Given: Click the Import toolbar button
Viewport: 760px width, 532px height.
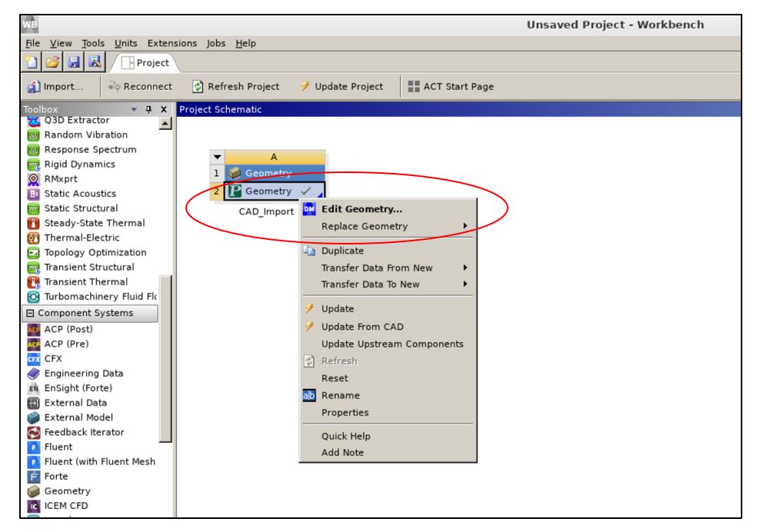Looking at the screenshot, I should coord(55,87).
